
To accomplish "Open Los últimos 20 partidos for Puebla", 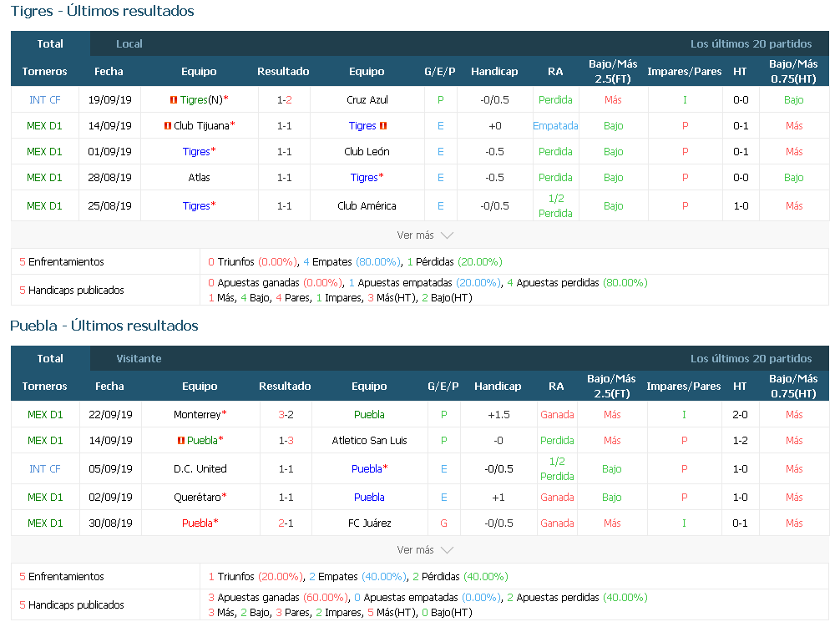I will pos(751,359).
